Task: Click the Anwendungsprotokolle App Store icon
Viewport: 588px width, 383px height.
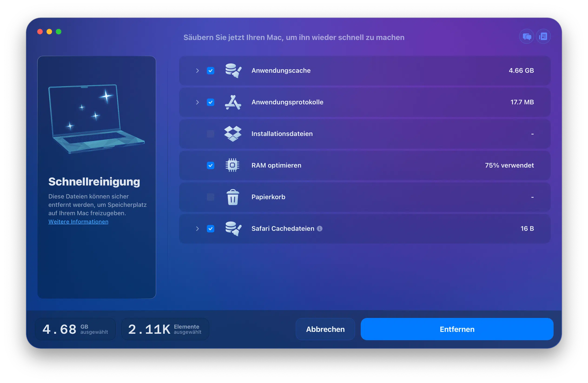Action: pyautogui.click(x=233, y=102)
